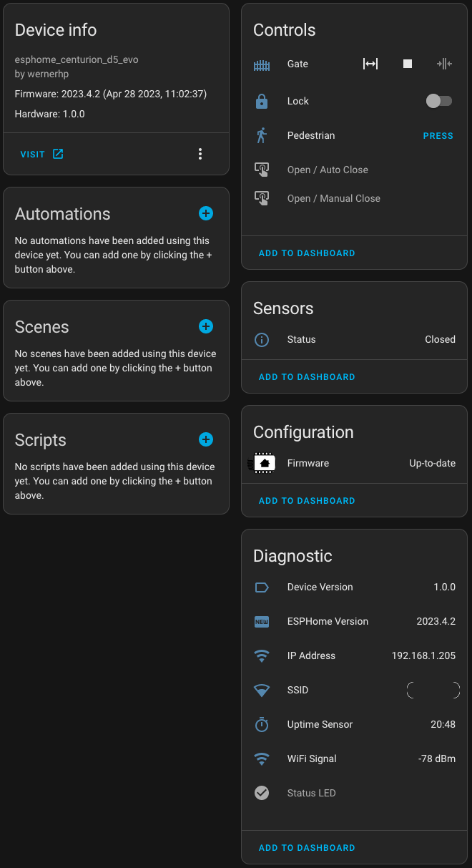Click the Firmware chip icon in Configuration
Viewport: 472px width, 868px height.
pyautogui.click(x=262, y=463)
